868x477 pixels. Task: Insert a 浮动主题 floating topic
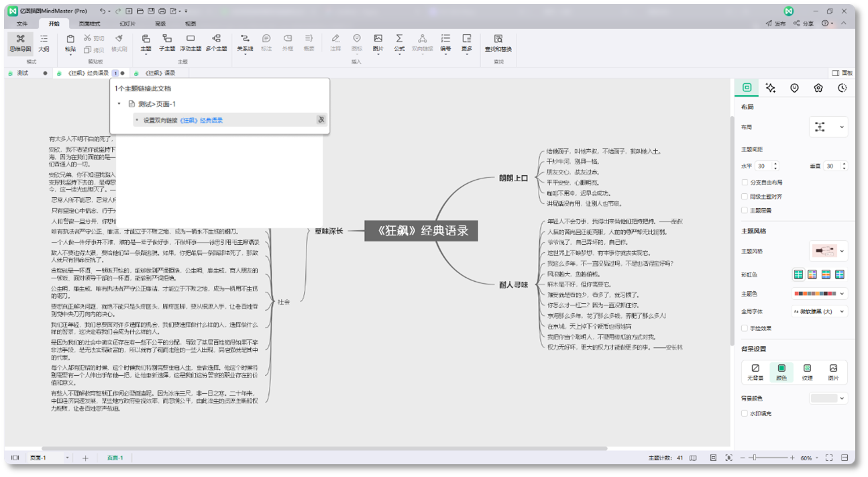pyautogui.click(x=191, y=43)
